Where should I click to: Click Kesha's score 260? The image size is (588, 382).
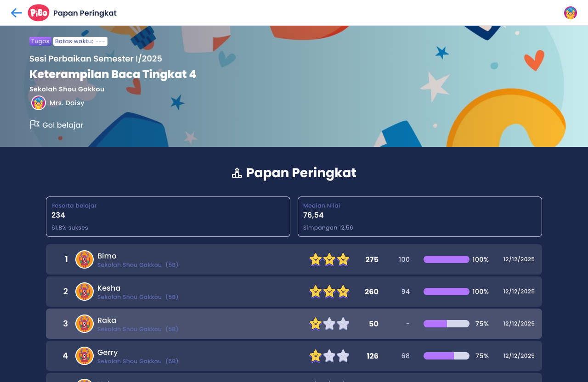[372, 292]
